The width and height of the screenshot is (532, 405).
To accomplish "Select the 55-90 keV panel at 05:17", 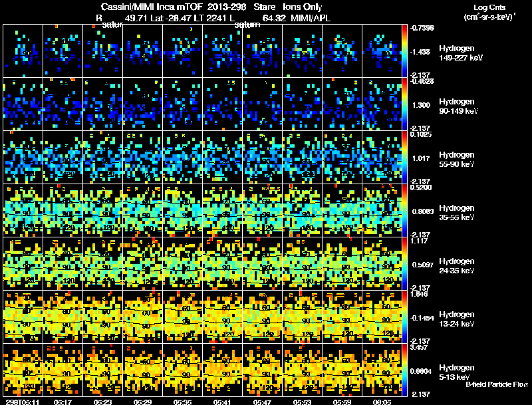I will point(63,158).
